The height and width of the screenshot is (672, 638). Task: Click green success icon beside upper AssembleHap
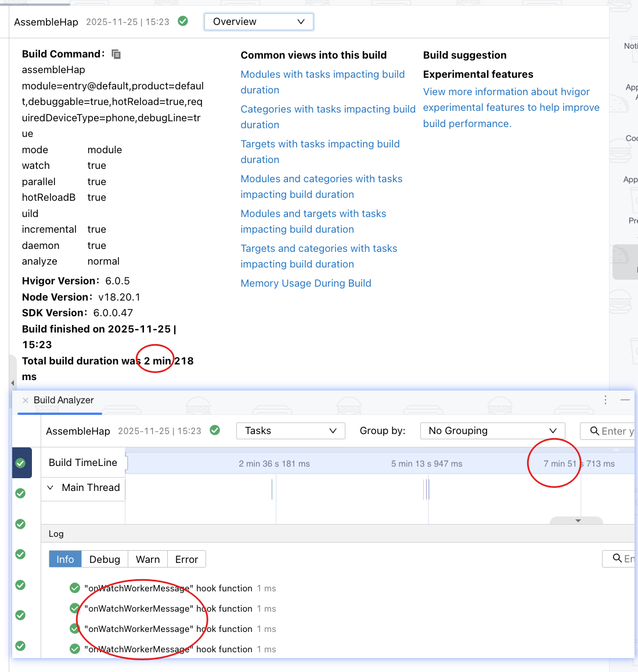[183, 21]
